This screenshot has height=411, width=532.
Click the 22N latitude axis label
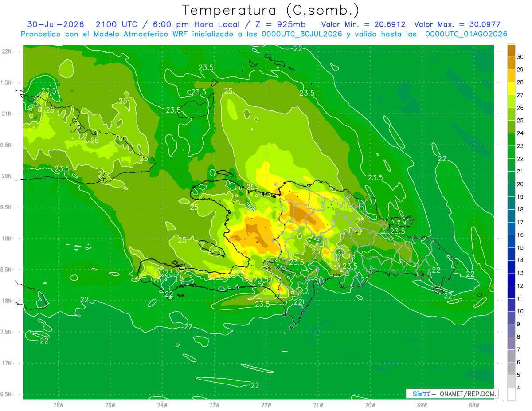[7, 51]
